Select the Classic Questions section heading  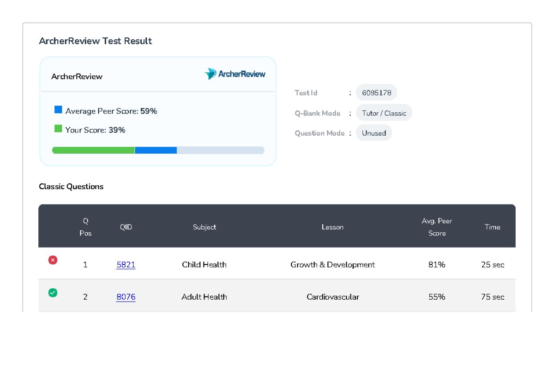pos(71,187)
